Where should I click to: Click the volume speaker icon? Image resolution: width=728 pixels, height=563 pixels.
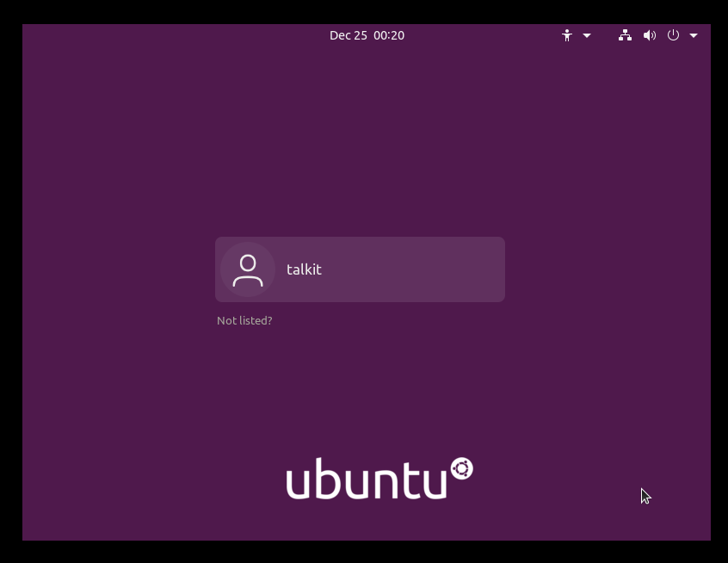click(x=650, y=35)
